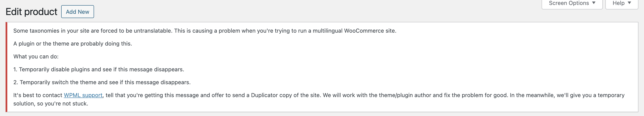This screenshot has height=116, width=644.
Task: Click step 2 about switching the theme
Action: [102, 82]
